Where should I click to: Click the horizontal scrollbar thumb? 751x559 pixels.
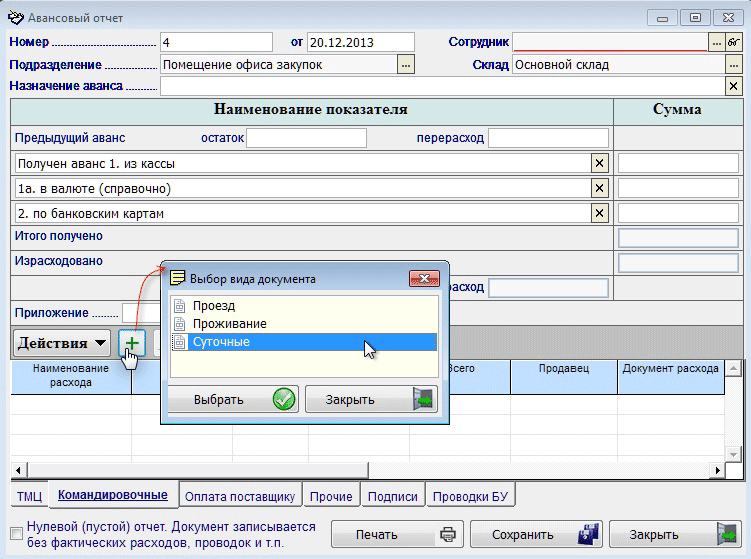coord(198,470)
